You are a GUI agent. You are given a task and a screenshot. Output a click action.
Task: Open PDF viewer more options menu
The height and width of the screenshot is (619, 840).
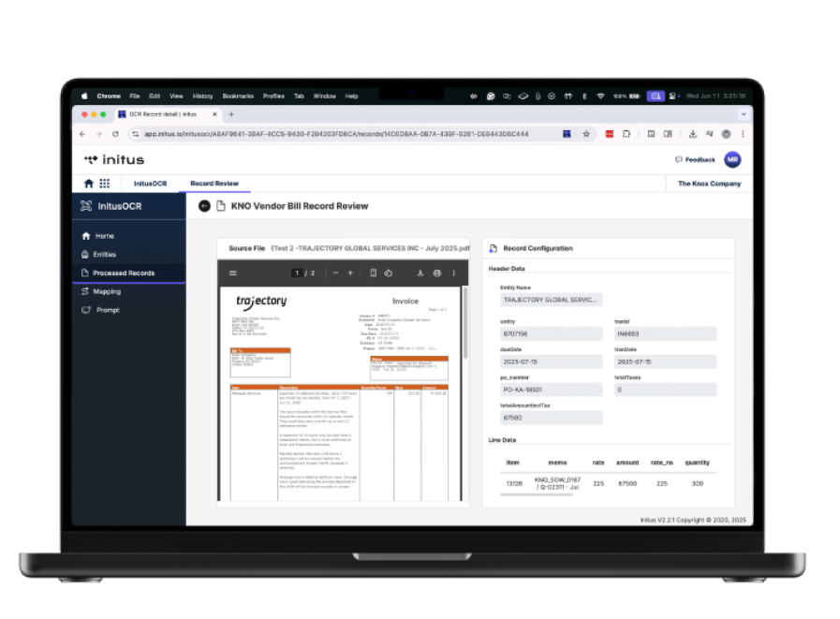tap(454, 273)
